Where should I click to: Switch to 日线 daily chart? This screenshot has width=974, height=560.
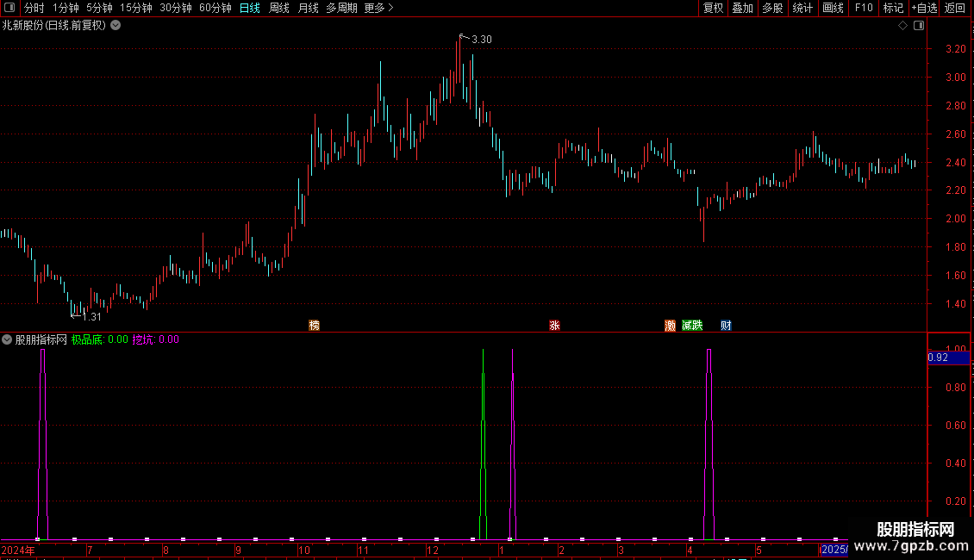coord(250,8)
